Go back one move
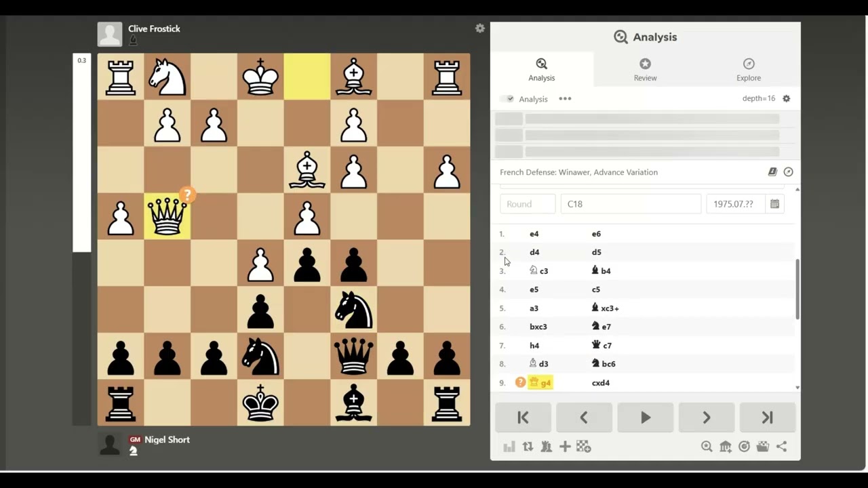Image resolution: width=868 pixels, height=488 pixels. click(x=584, y=418)
